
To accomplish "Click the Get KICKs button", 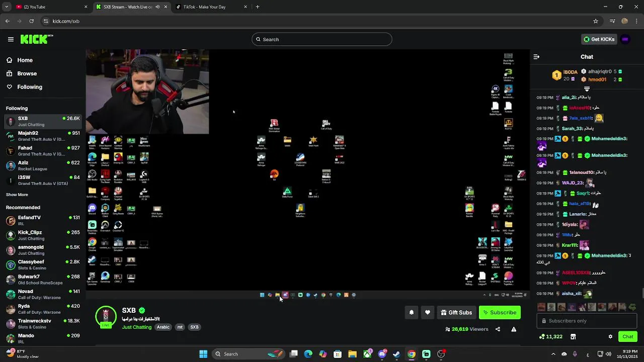I will click(599, 39).
